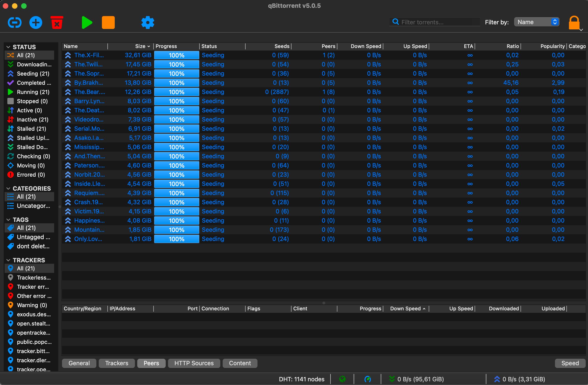Click the Checking status refresh icon
Viewport: 588px width, 385px height.
coord(11,156)
